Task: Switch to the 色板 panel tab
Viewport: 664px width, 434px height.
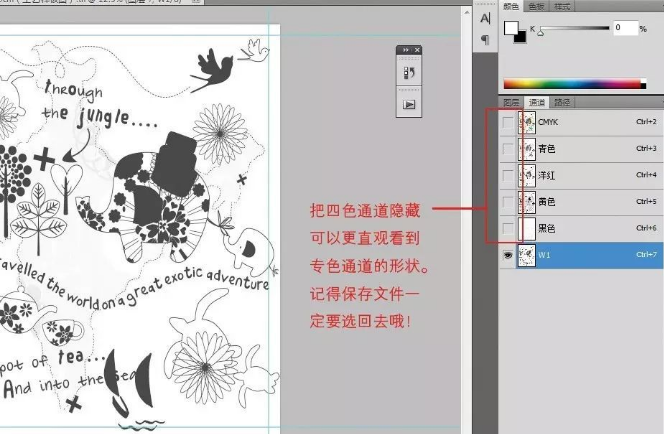Action: tap(536, 6)
